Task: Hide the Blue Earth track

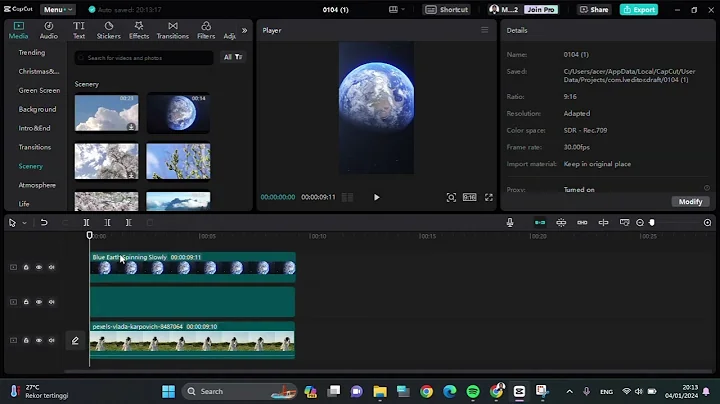Action: click(39, 267)
